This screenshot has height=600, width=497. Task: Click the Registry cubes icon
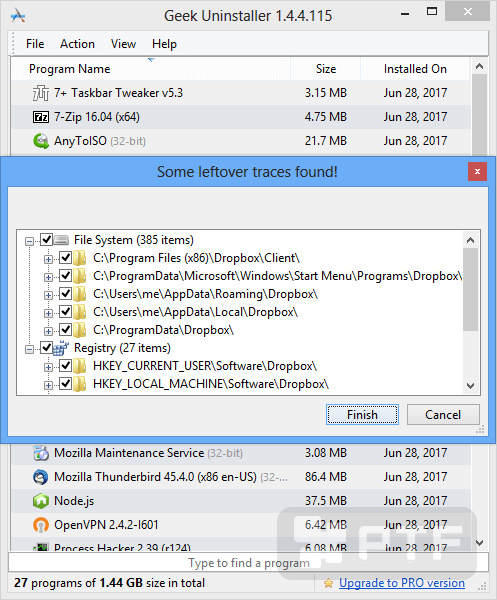(61, 348)
